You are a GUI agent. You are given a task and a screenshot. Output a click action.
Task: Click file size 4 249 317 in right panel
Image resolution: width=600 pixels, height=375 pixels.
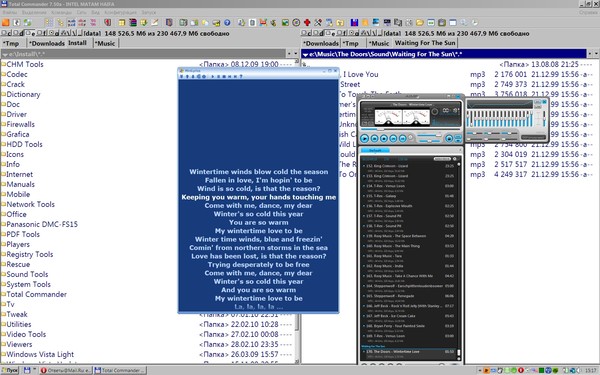click(510, 174)
